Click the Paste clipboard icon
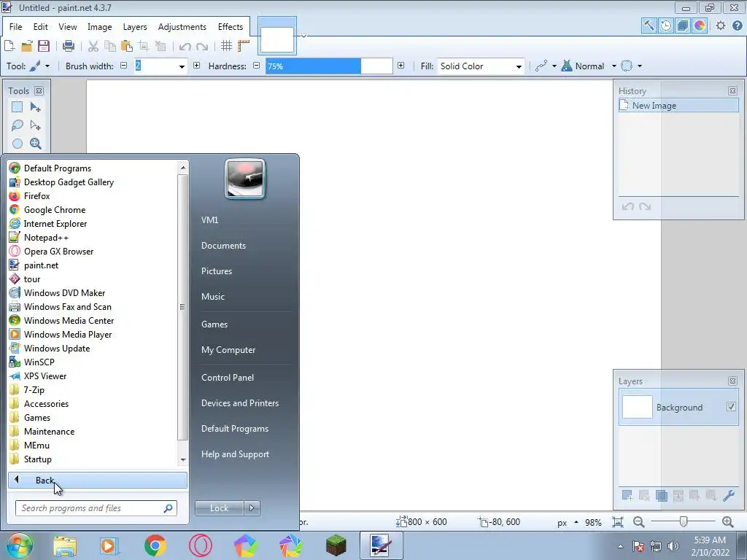Image resolution: width=747 pixels, height=560 pixels. [127, 46]
